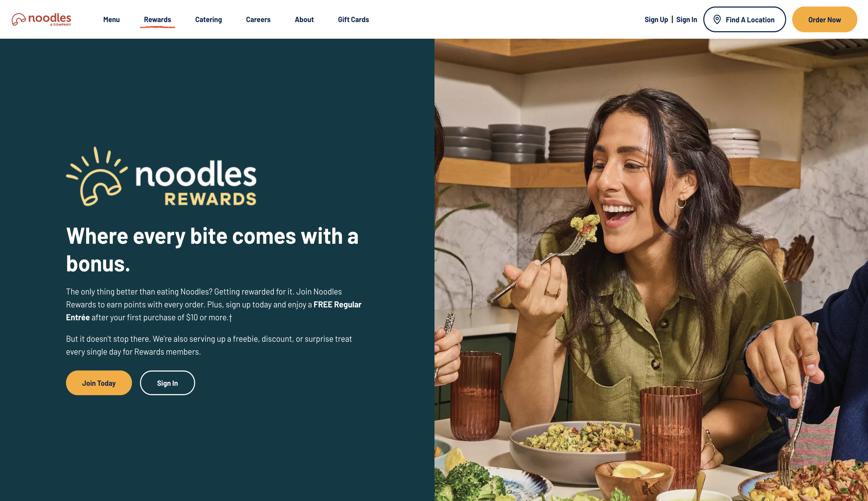Click the Sign In link in header
This screenshot has height=501, width=868.
(x=687, y=19)
